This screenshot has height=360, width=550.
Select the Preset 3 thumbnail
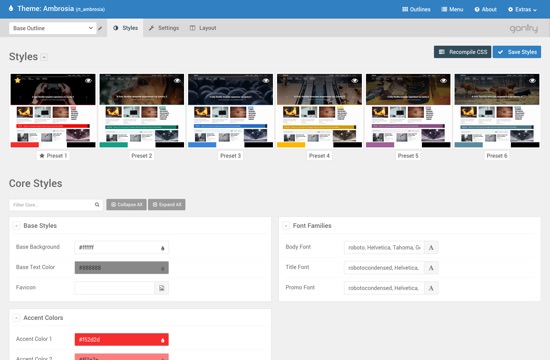click(x=230, y=111)
